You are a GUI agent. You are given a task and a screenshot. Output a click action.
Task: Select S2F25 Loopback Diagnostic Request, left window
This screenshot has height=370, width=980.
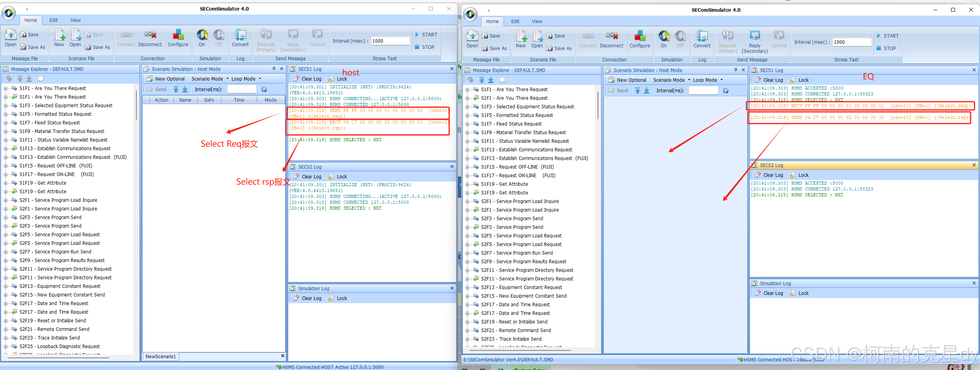click(60, 347)
